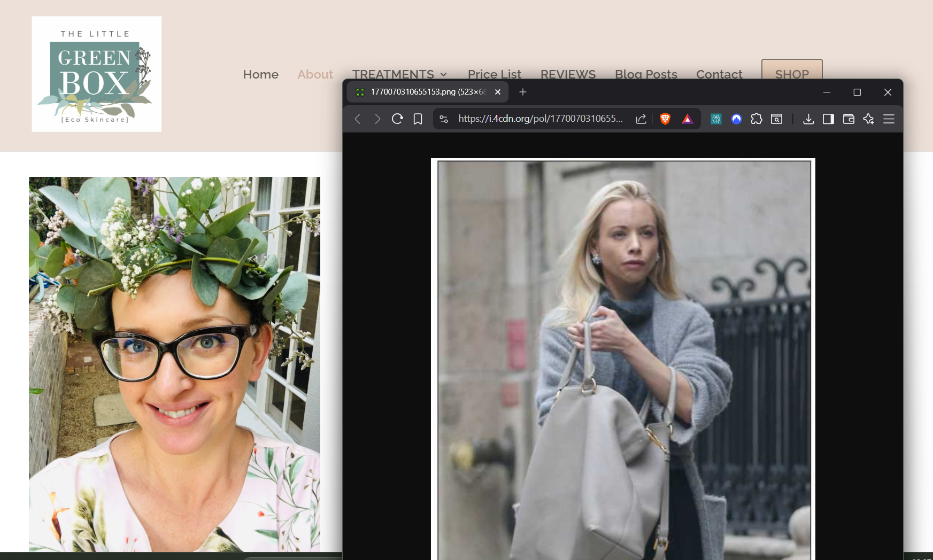Click the street photo in the Brave window

click(x=623, y=360)
